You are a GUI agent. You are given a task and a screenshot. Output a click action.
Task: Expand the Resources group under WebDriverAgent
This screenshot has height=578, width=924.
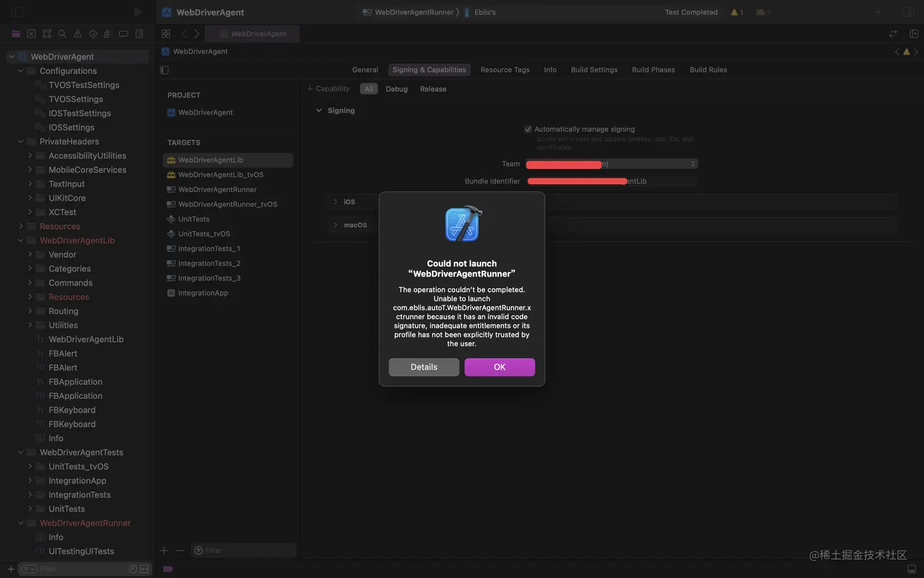point(20,226)
